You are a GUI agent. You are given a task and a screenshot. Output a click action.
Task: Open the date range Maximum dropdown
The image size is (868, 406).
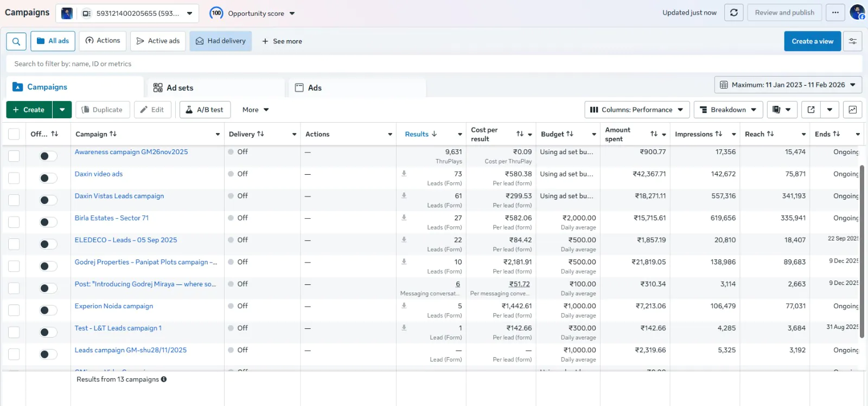tap(788, 85)
